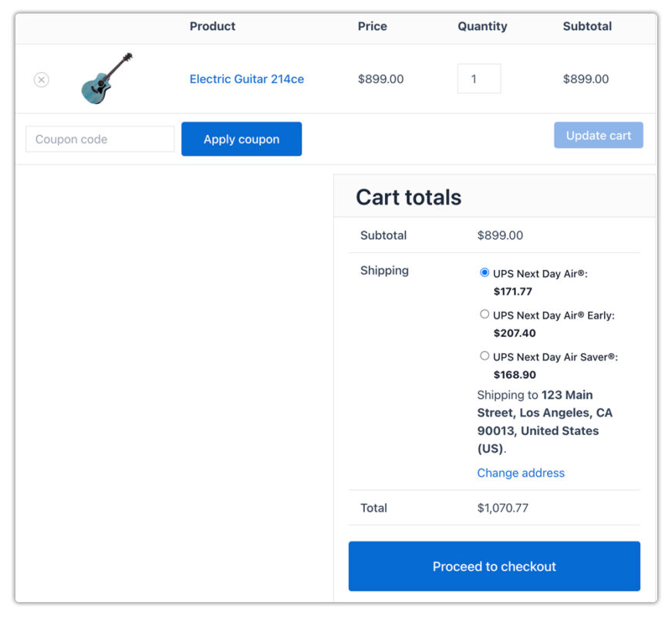Viewport: 672px width, 617px height.
Task: Open the Electric Guitar 214ce product page
Action: coord(246,79)
